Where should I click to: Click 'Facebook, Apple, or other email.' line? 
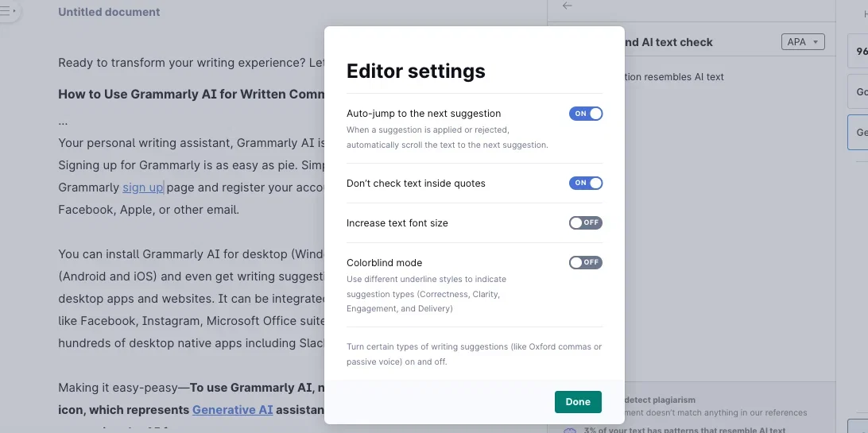click(x=149, y=210)
